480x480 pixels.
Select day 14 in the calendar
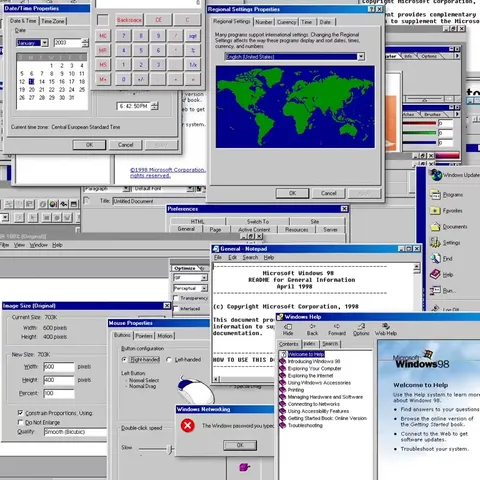pyautogui.click(x=42, y=82)
